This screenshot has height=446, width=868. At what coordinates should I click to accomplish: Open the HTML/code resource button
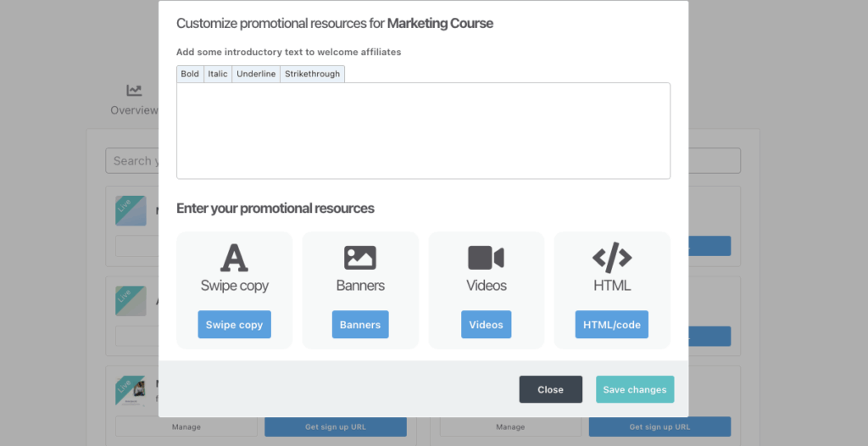click(611, 325)
